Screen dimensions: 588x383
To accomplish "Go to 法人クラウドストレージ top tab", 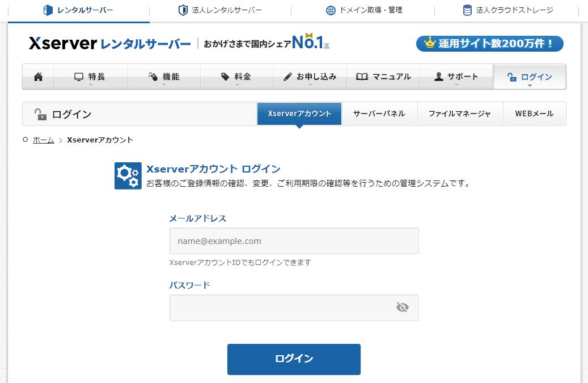I will pos(507,11).
